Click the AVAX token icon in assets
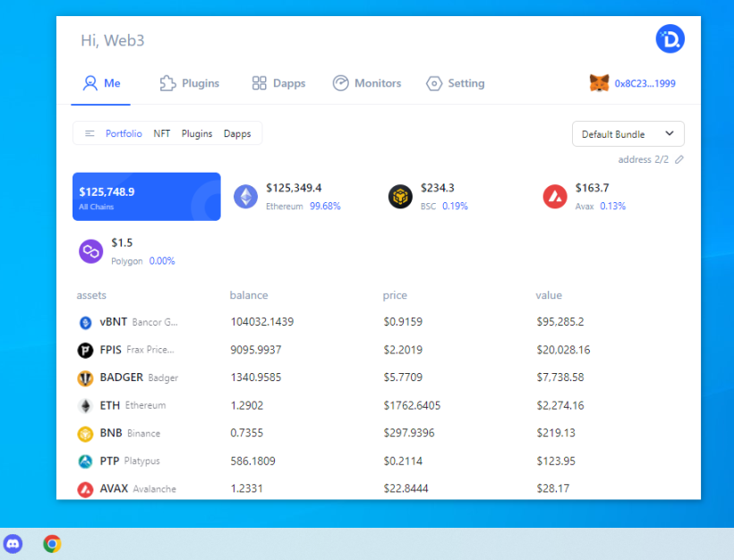This screenshot has height=560, width=734. [x=85, y=489]
